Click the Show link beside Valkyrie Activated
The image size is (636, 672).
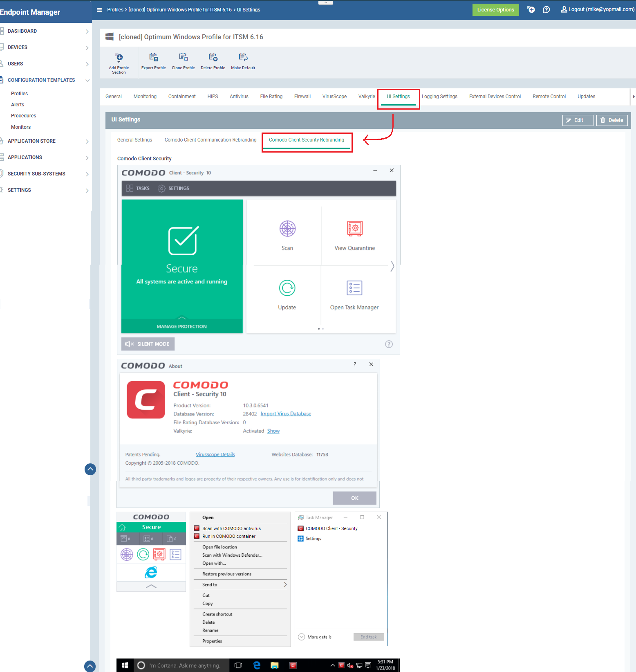(273, 431)
